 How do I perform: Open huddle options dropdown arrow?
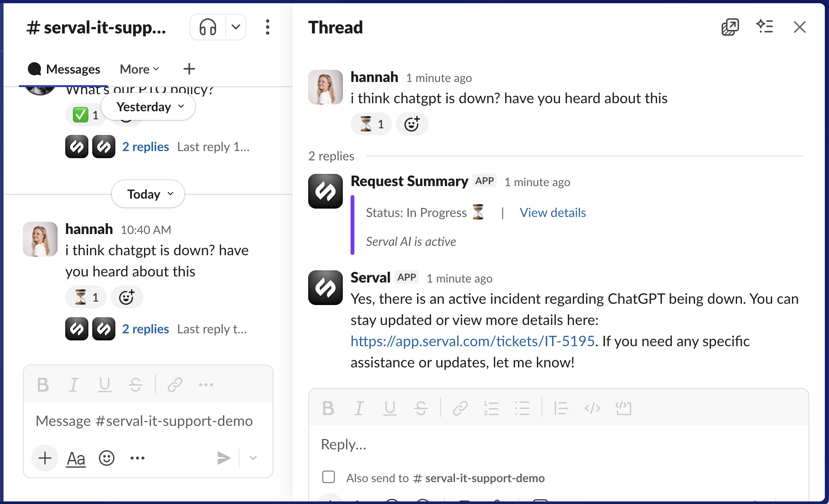pyautogui.click(x=236, y=27)
